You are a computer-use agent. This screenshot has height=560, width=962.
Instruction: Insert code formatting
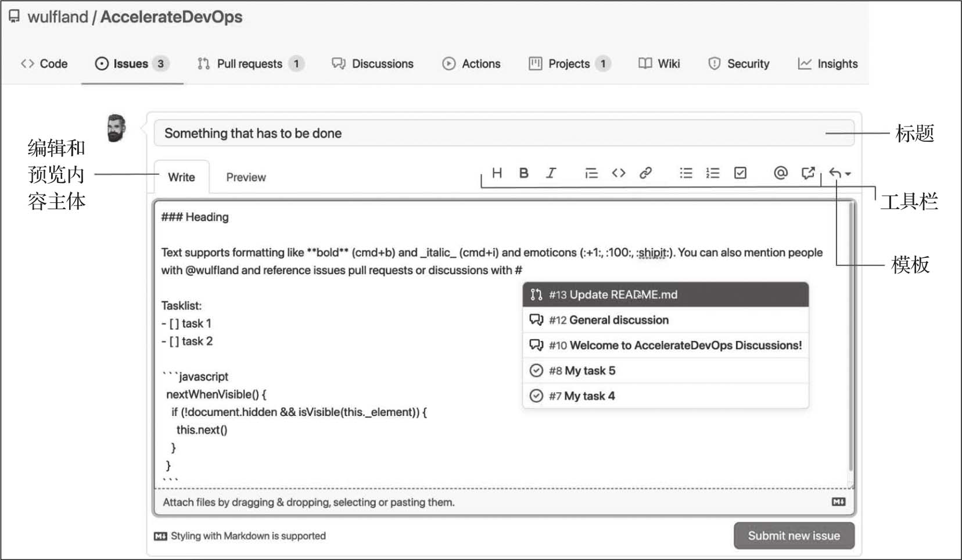tap(619, 173)
